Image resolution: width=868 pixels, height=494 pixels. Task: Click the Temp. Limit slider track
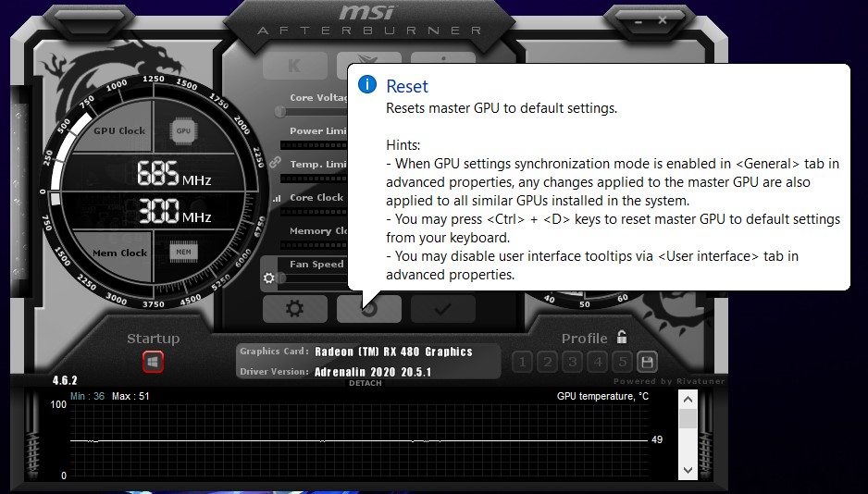tap(314, 179)
